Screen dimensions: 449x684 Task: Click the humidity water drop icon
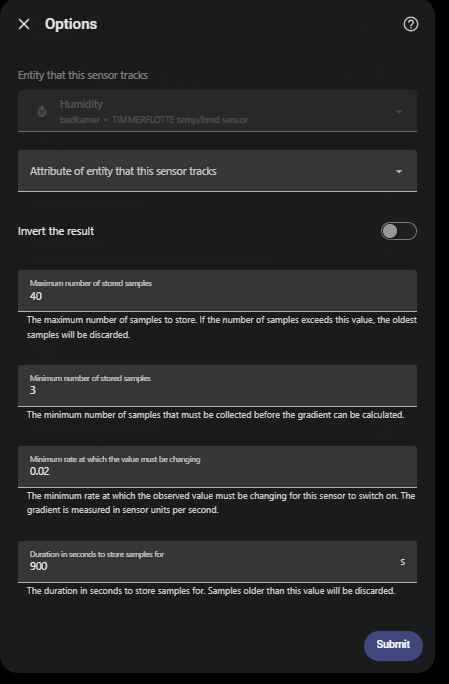tap(42, 111)
